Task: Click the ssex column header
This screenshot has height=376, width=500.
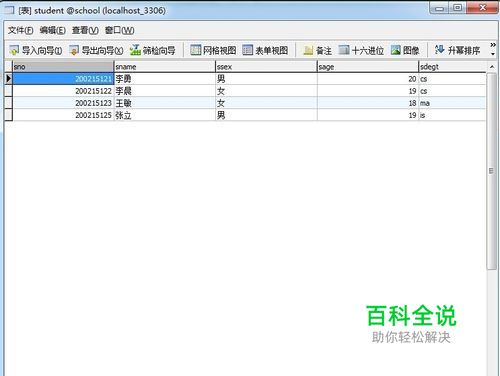Action: pos(266,67)
